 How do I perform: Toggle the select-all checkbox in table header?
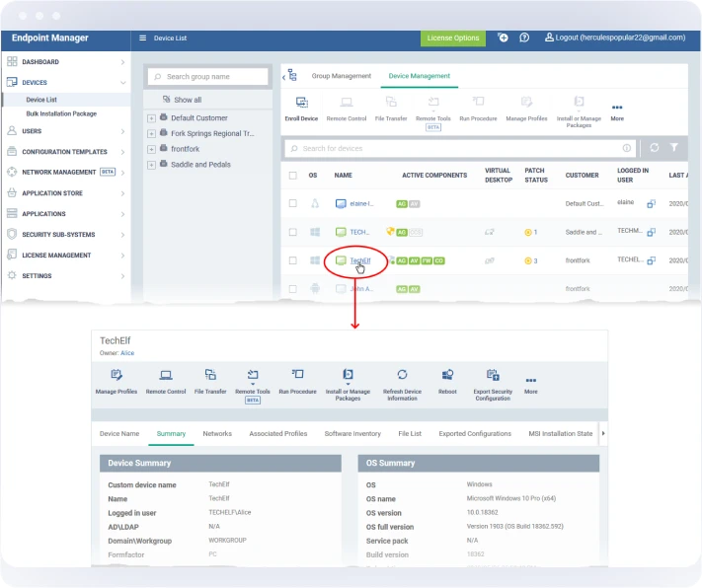click(292, 176)
